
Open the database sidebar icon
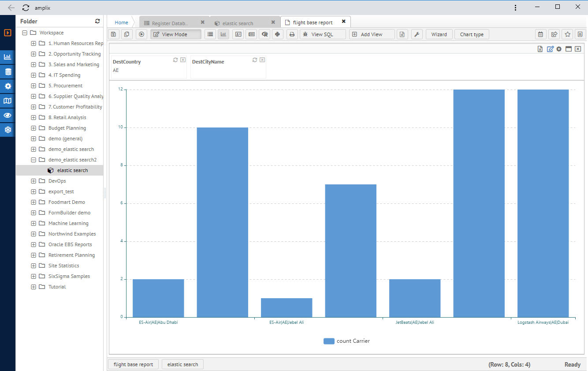(7, 71)
